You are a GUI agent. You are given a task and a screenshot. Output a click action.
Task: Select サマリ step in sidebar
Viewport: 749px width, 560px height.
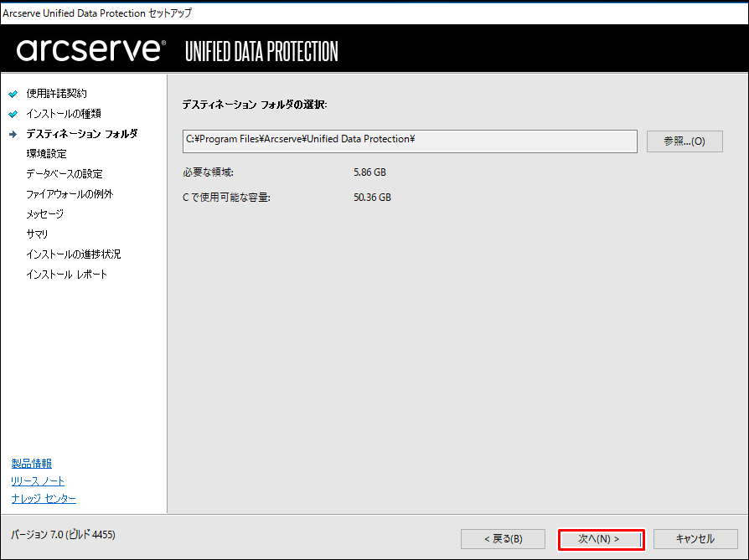coord(37,234)
